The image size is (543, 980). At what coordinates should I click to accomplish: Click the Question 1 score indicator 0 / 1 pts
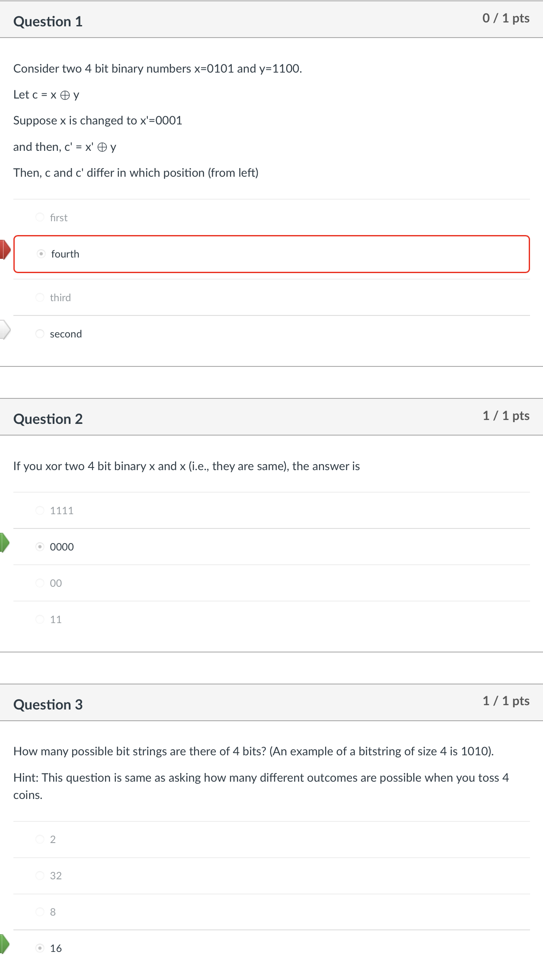point(505,18)
